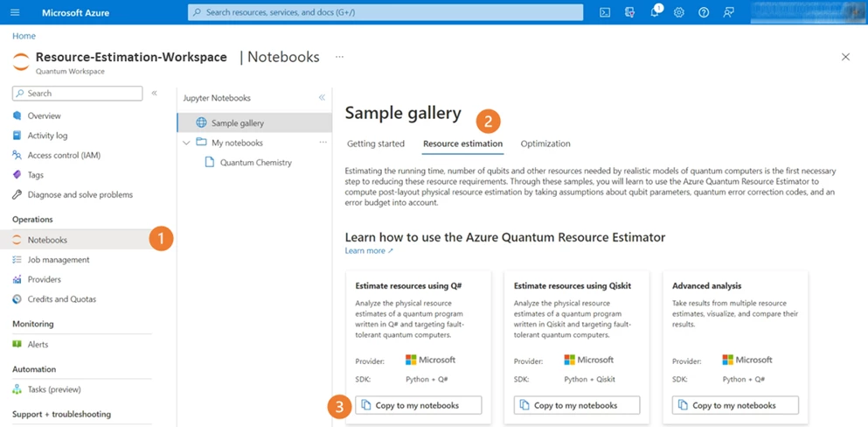Viewport: 868px width, 427px height.
Task: Click the wrench Diagnose icon
Action: (x=17, y=195)
